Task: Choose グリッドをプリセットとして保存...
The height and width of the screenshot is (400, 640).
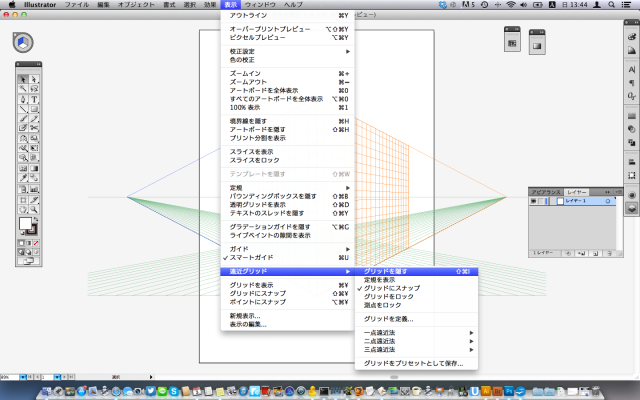Action: point(416,363)
